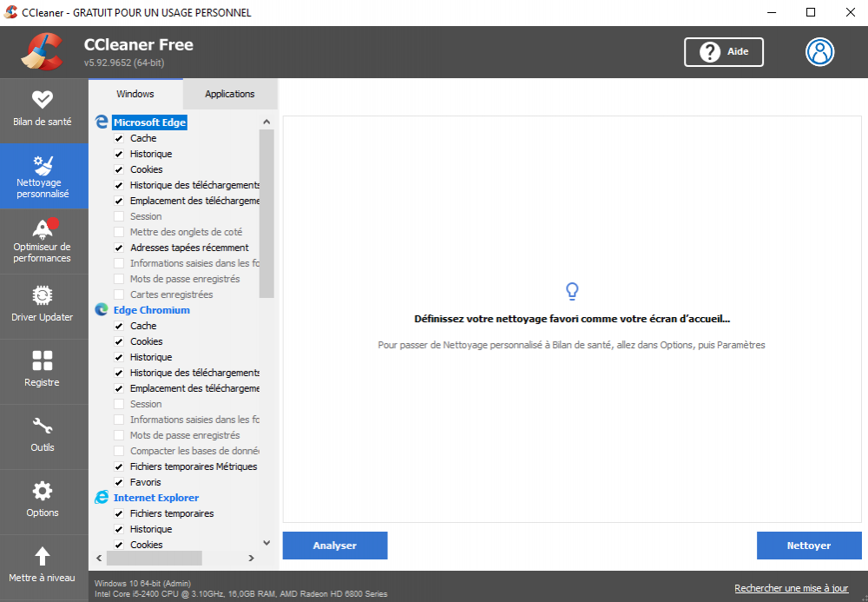Viewport: 868px width, 602px height.
Task: Open the Bilan de santé heart icon
Action: pyautogui.click(x=42, y=100)
